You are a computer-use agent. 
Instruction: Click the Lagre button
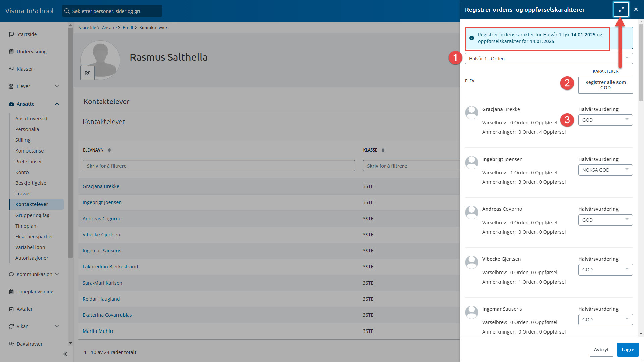click(x=628, y=350)
